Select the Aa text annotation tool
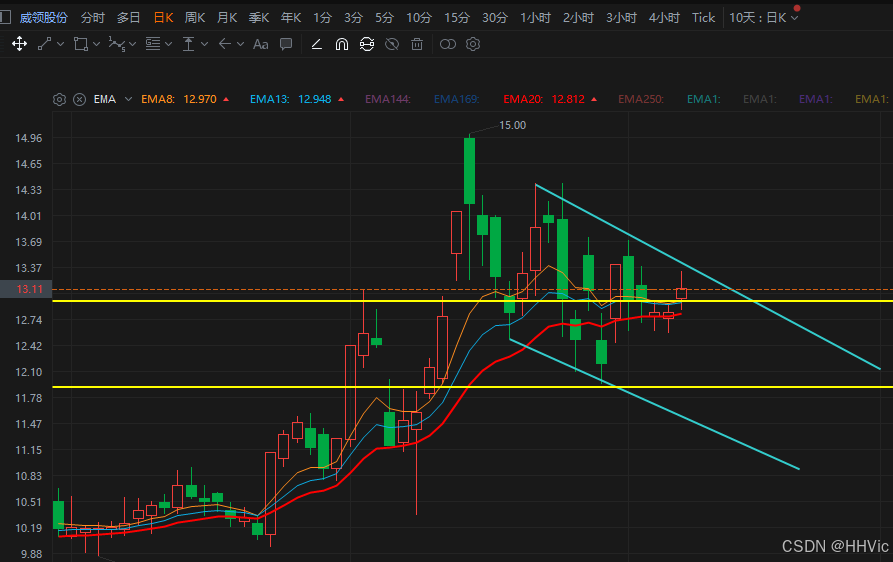893x562 pixels. click(x=260, y=44)
